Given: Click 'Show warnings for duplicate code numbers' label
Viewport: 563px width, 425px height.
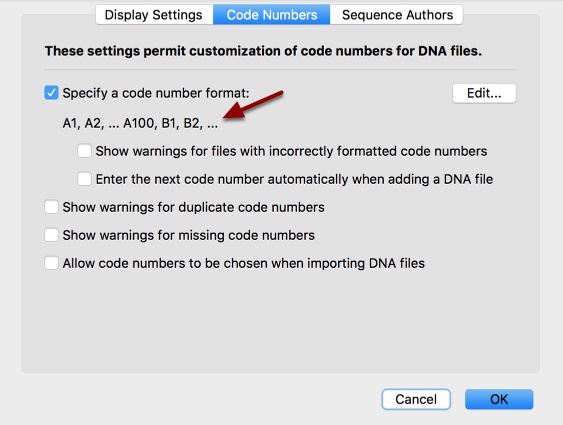Looking at the screenshot, I should point(194,207).
